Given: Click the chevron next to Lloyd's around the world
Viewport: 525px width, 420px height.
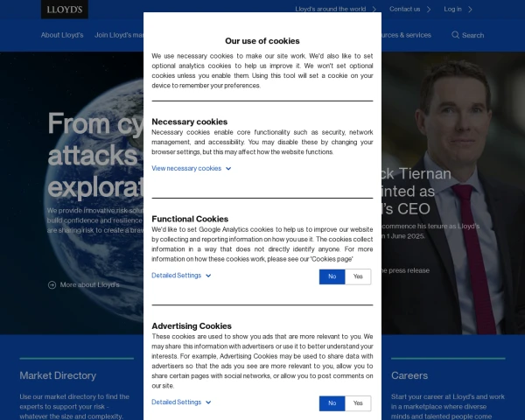Looking at the screenshot, I should click(374, 10).
